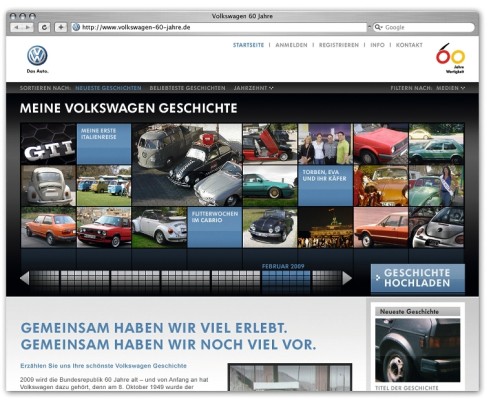Open the Meine Erste Italienreise story tile
This screenshot has height=400, width=491.
(104, 144)
